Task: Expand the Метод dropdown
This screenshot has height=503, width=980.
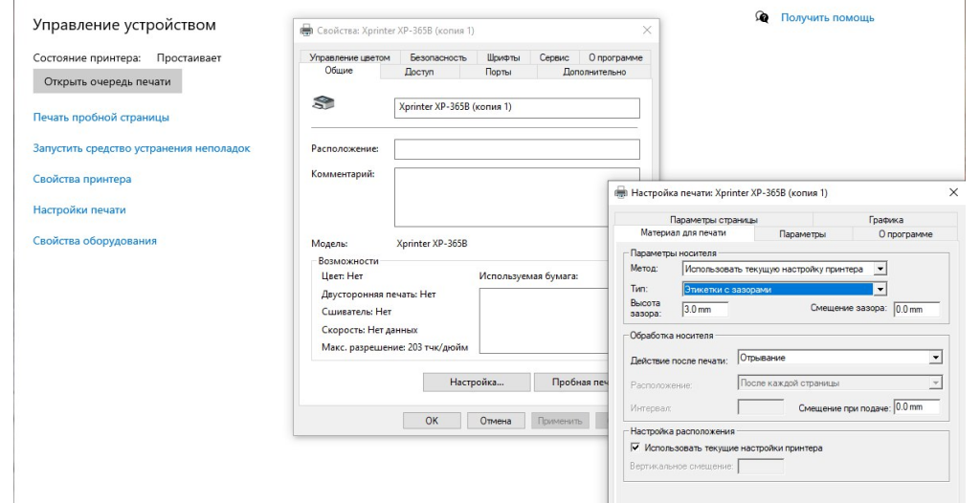Action: coord(880,269)
